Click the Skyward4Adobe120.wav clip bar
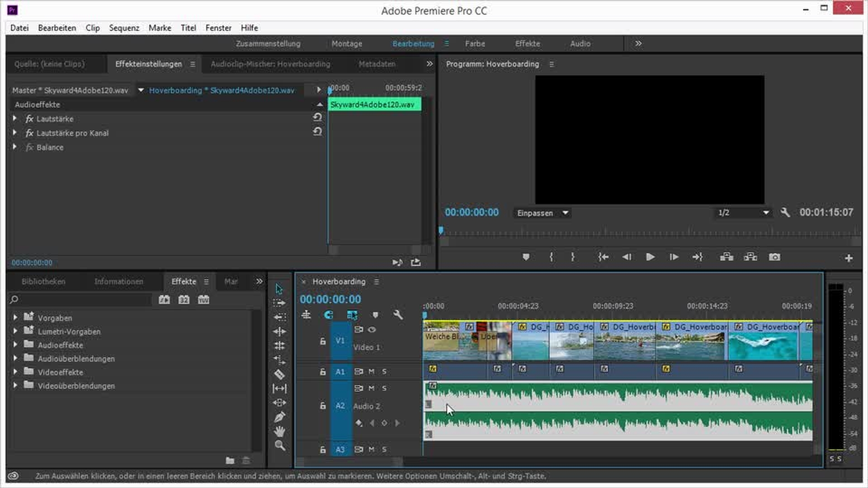Viewport: 868px width, 488px height. click(374, 105)
